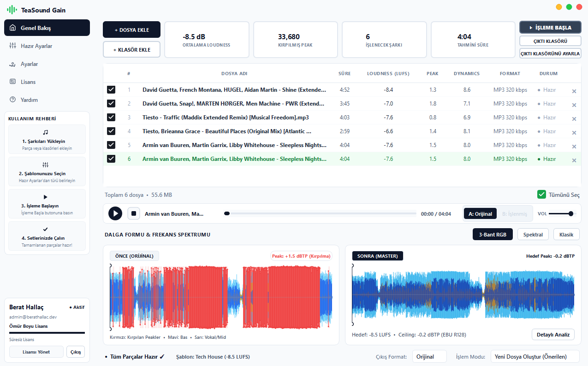Uncheck the PWR track checkbox
The width and height of the screenshot is (588, 366).
tap(111, 103)
